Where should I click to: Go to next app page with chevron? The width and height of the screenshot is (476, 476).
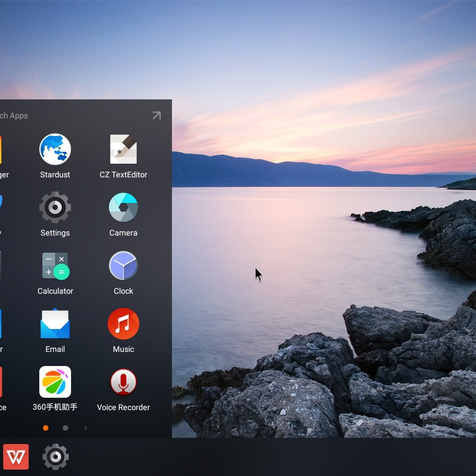85,428
